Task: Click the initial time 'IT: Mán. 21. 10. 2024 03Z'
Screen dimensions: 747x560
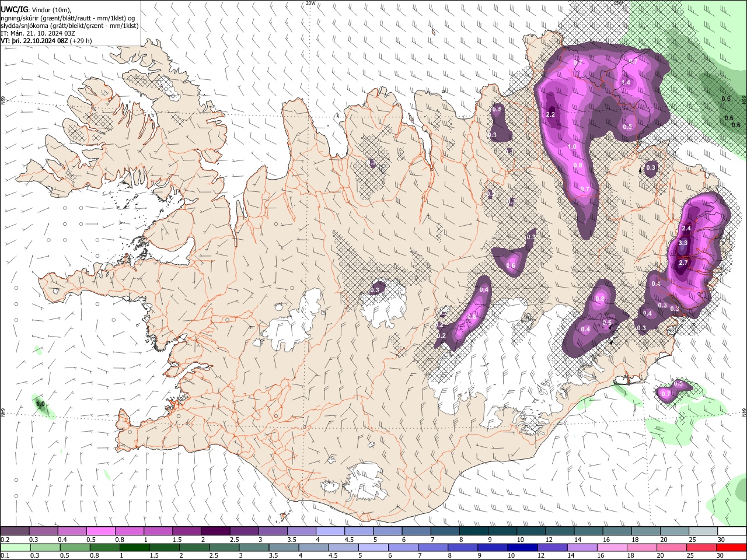Action: (38, 33)
